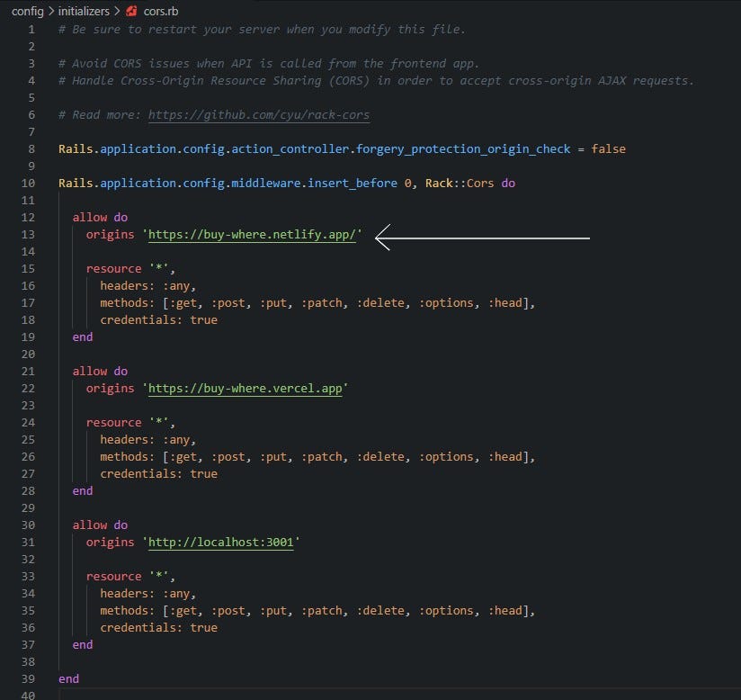Select the config breadcrumb item

click(x=28, y=11)
